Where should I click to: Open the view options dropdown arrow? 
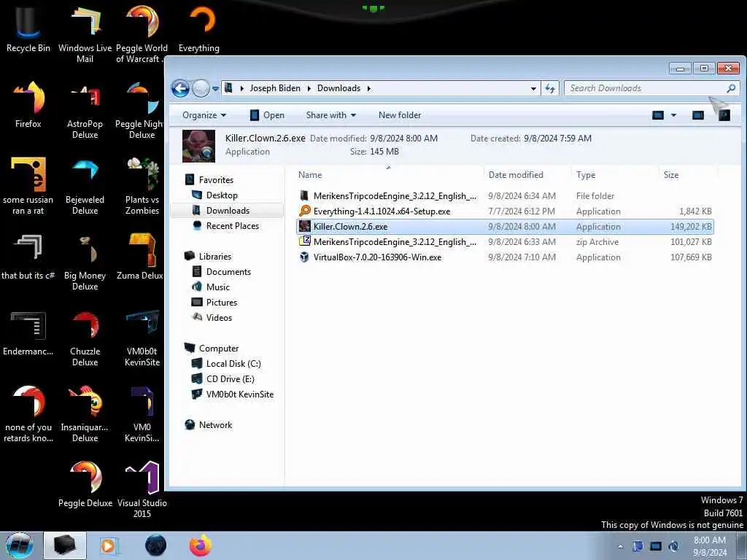coord(673,115)
